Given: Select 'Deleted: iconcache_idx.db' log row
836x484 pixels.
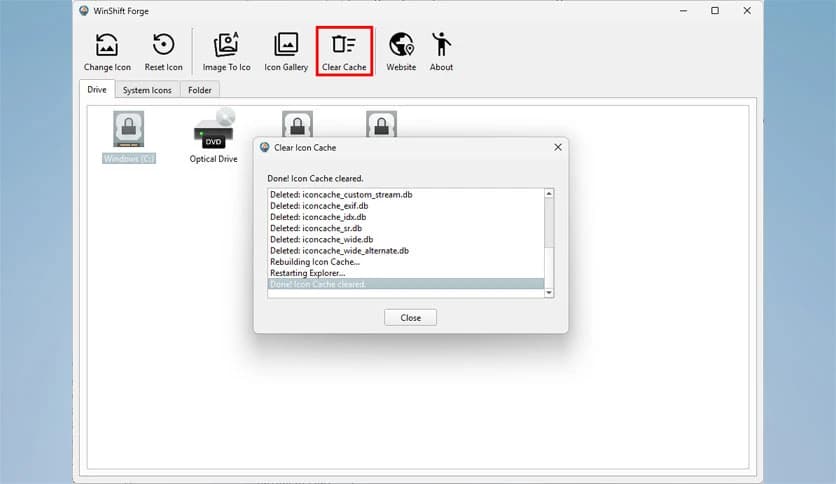Looking at the screenshot, I should (405, 217).
